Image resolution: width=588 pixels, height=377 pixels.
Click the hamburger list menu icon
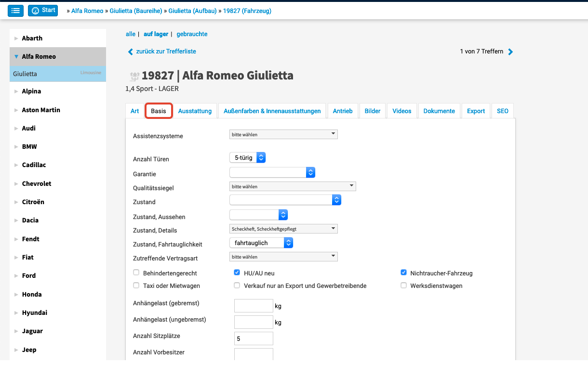(x=15, y=11)
